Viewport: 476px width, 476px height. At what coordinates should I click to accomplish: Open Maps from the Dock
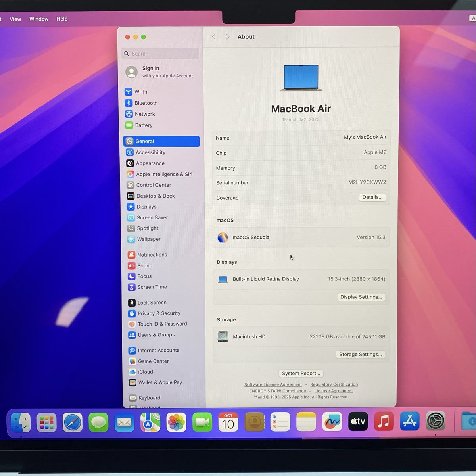150,422
